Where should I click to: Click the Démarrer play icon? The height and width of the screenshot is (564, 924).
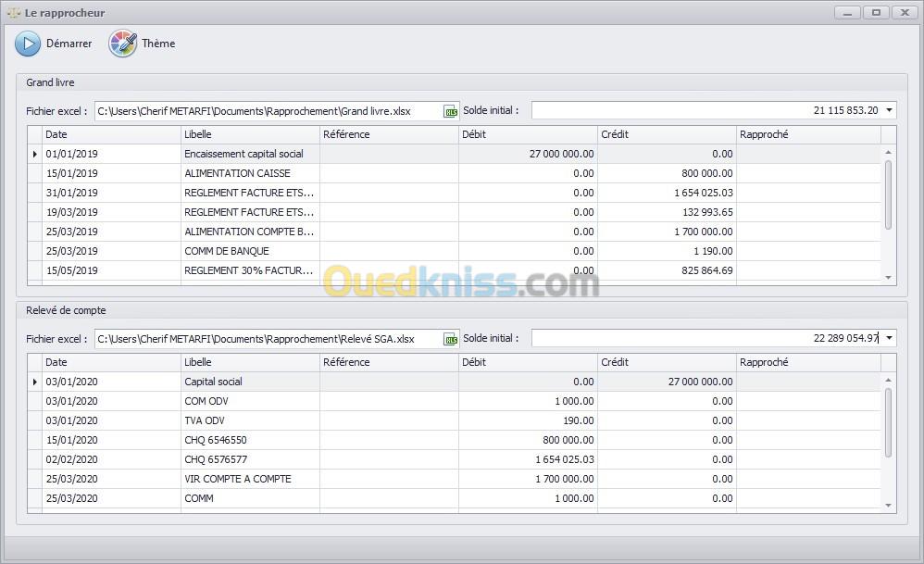[28, 44]
